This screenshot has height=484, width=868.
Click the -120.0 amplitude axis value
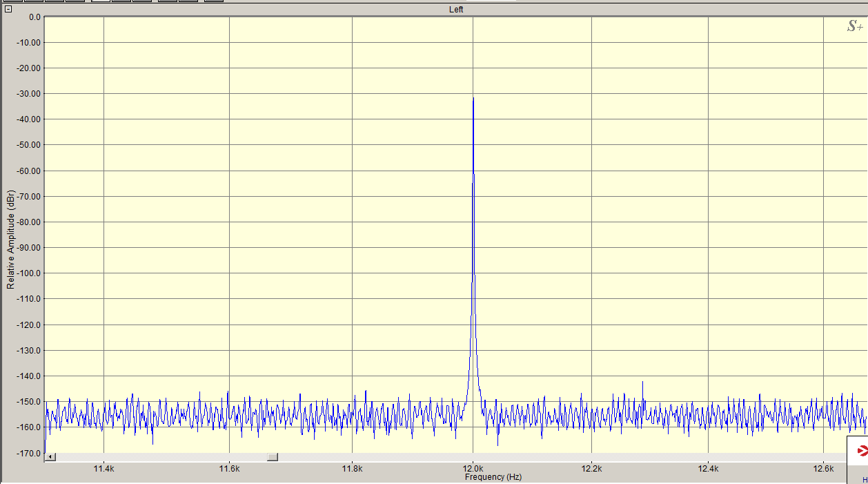(x=30, y=325)
